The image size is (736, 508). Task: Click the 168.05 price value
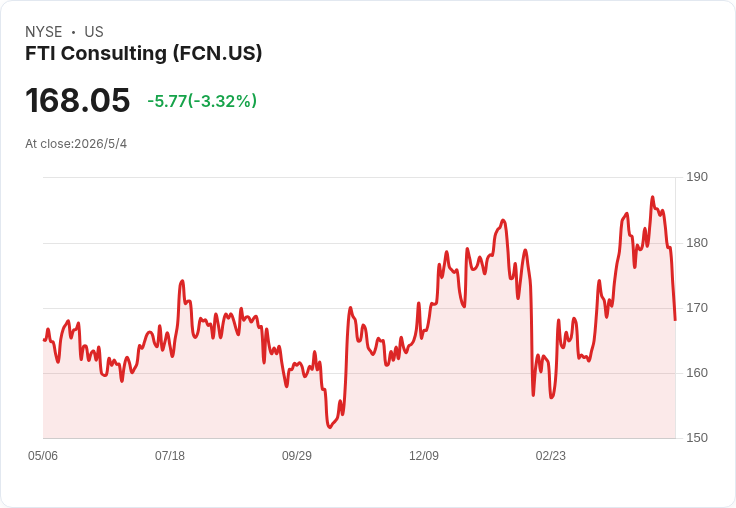coord(77,100)
